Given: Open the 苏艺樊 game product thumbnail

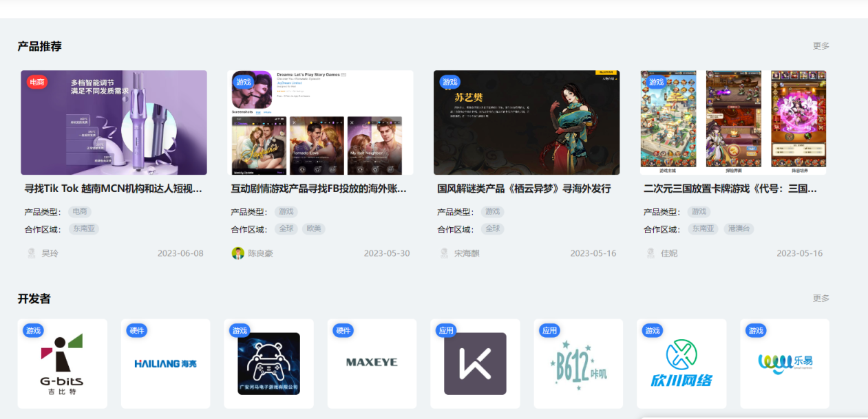Looking at the screenshot, I should coord(527,122).
